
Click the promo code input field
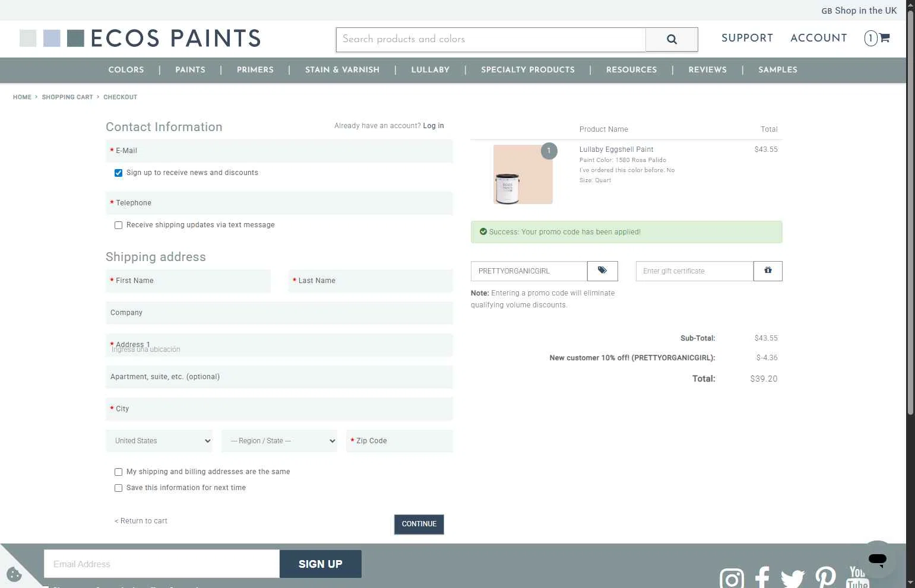pyautogui.click(x=529, y=271)
